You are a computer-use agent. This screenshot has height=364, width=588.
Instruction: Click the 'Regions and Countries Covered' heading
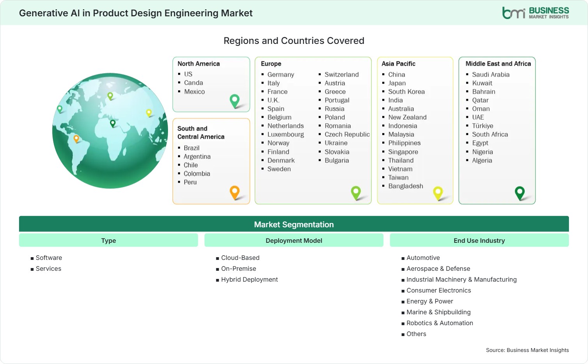click(294, 41)
